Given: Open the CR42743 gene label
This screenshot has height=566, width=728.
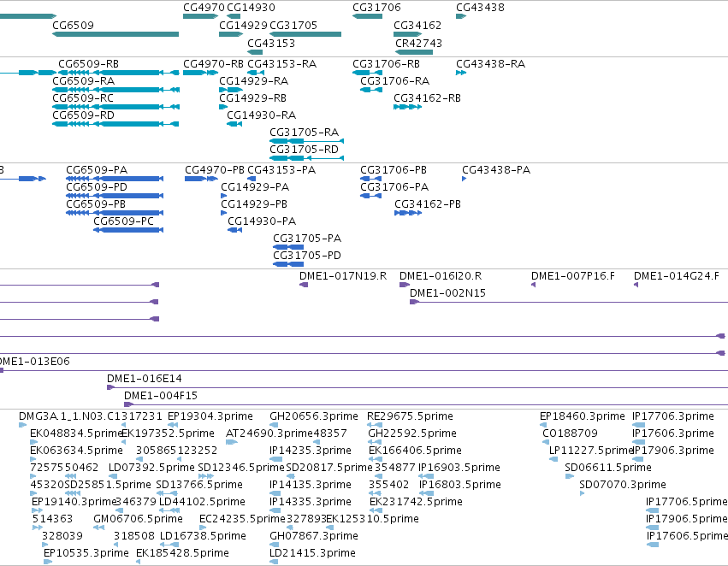Looking at the screenshot, I should click(x=419, y=43).
